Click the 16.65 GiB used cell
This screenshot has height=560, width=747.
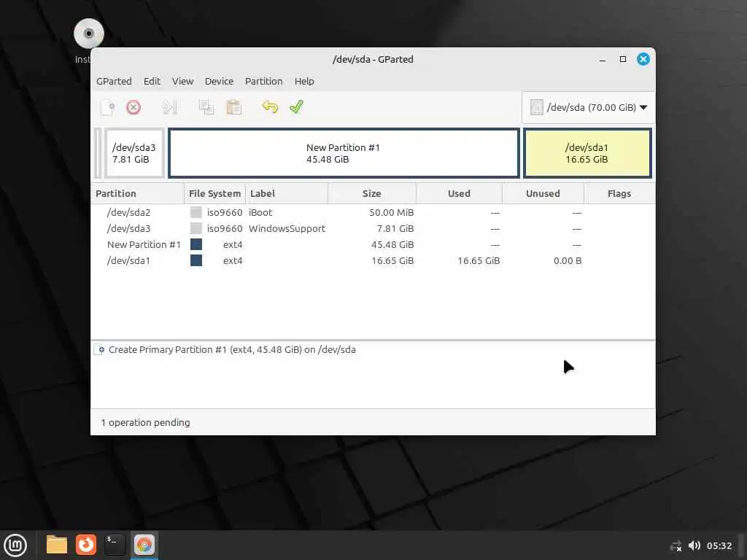click(x=479, y=261)
